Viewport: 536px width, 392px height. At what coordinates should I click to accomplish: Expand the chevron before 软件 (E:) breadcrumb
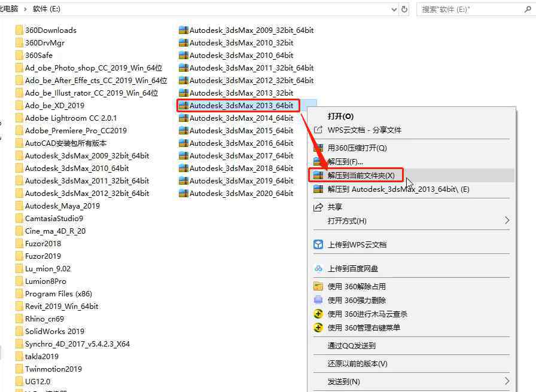[x=25, y=9]
